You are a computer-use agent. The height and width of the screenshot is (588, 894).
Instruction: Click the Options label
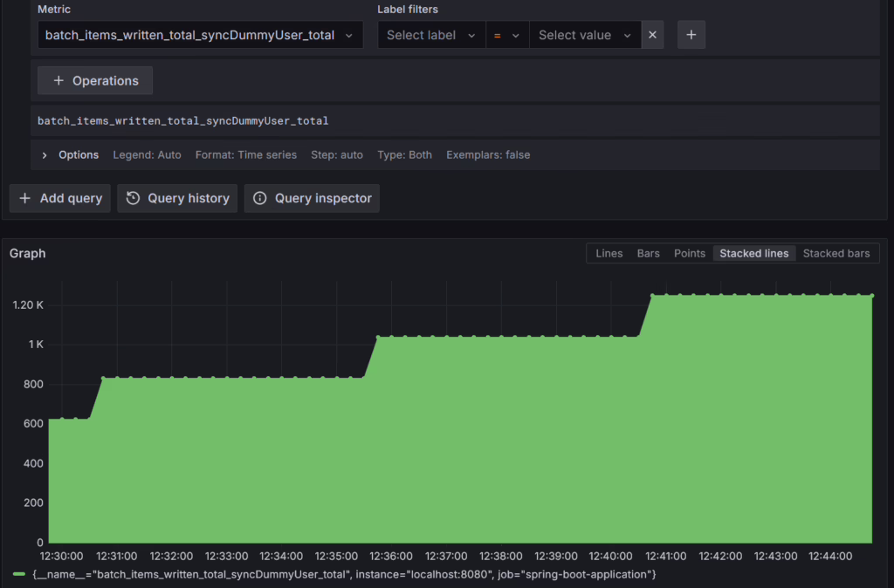(x=79, y=155)
